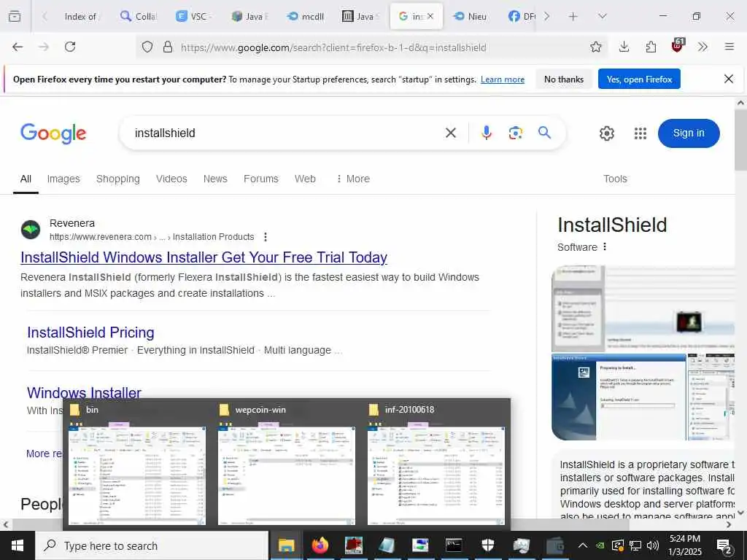Open tracking protection shield icon in address bar

tap(147, 47)
